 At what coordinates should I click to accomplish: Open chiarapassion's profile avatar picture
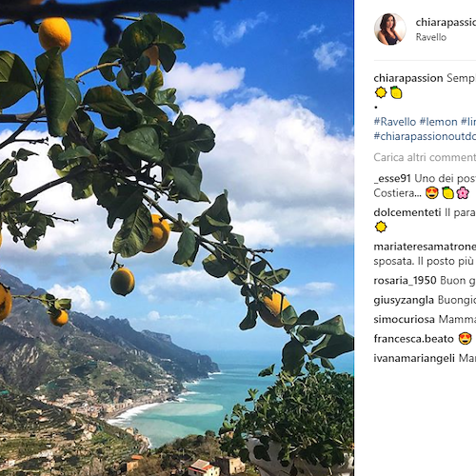(390, 30)
